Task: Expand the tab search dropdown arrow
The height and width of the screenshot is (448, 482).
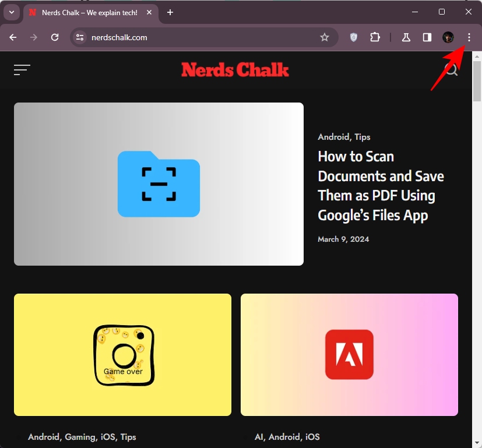Action: 11,12
